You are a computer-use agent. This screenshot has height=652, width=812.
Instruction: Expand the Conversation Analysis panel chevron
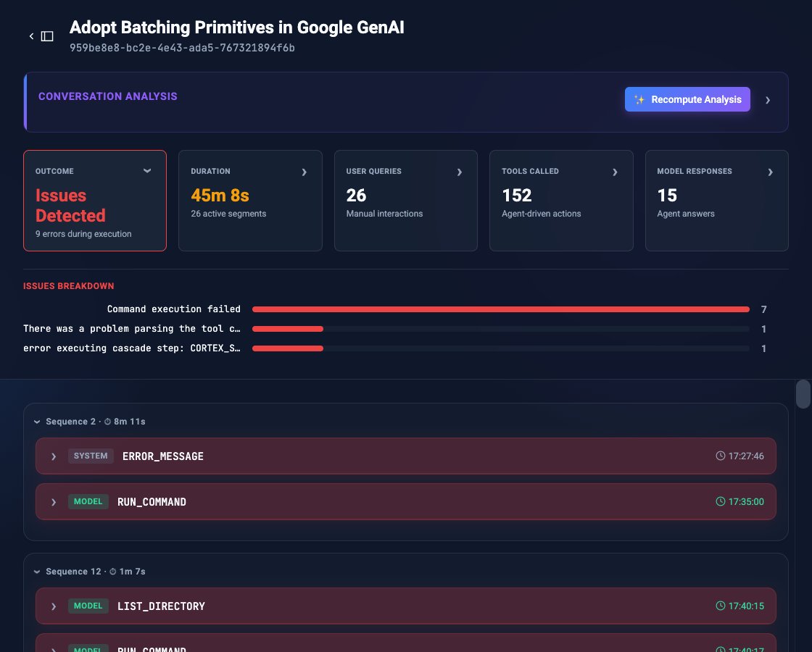[768, 100]
